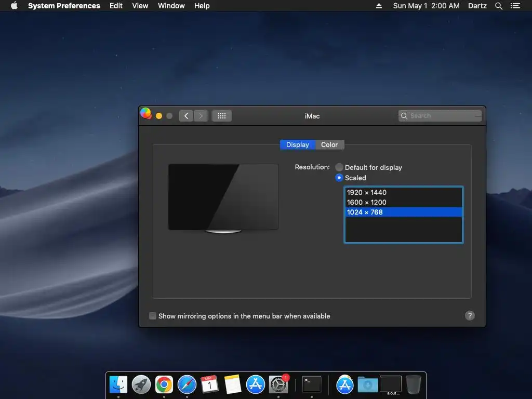This screenshot has height=399, width=532.
Task: Open Calendar showing May 1 in the Dock
Action: [x=209, y=385]
